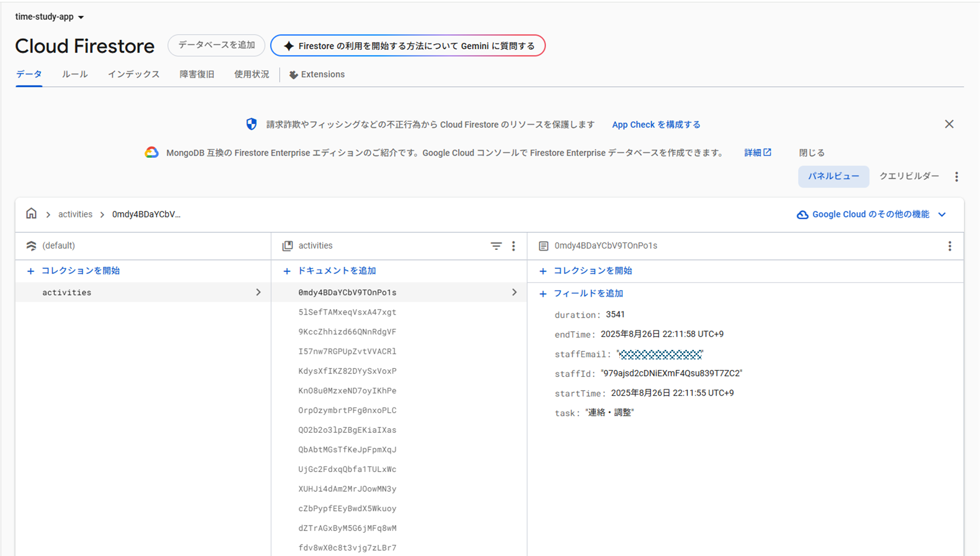
Task: Open App Check を構成する link
Action: pyautogui.click(x=656, y=125)
